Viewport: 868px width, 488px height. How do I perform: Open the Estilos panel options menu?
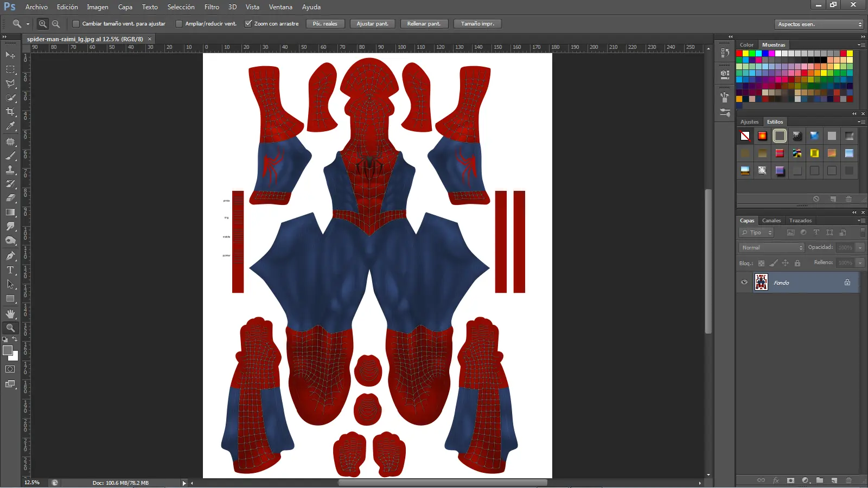click(861, 122)
